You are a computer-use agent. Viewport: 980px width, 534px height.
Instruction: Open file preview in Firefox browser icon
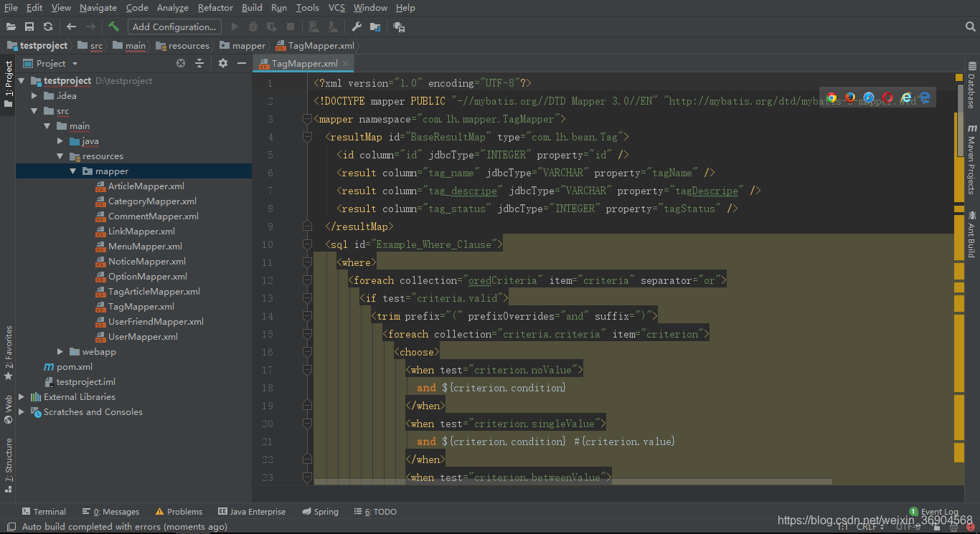[x=850, y=97]
